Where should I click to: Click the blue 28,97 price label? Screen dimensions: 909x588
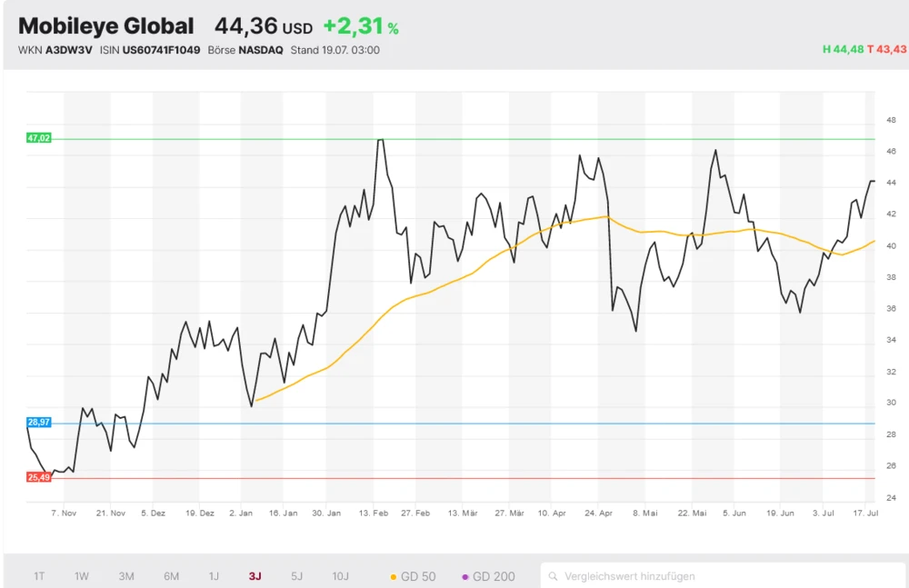pos(39,423)
